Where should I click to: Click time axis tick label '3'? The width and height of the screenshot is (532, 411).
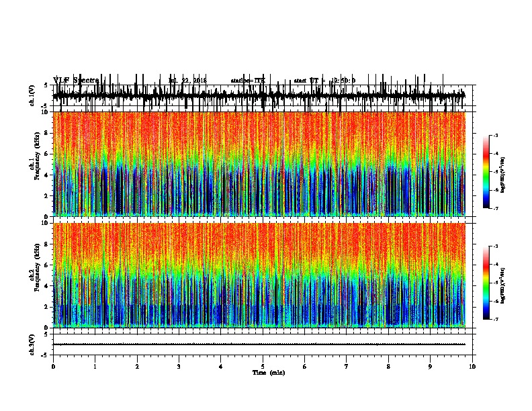pos(179,367)
